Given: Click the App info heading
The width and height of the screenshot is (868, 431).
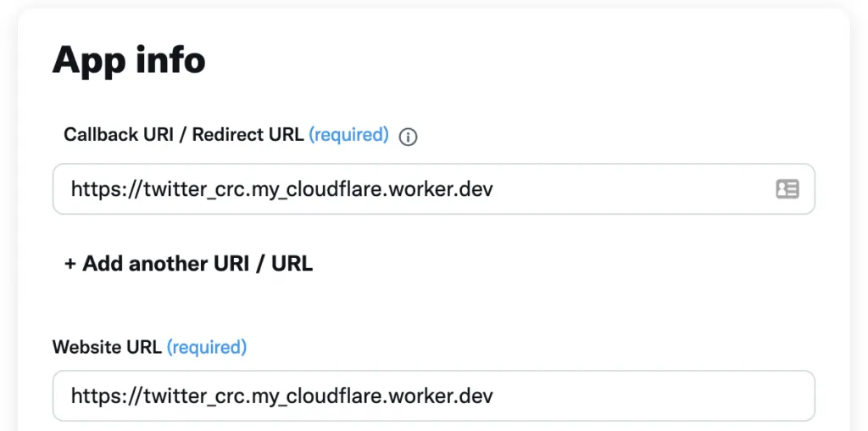Looking at the screenshot, I should pos(129,60).
